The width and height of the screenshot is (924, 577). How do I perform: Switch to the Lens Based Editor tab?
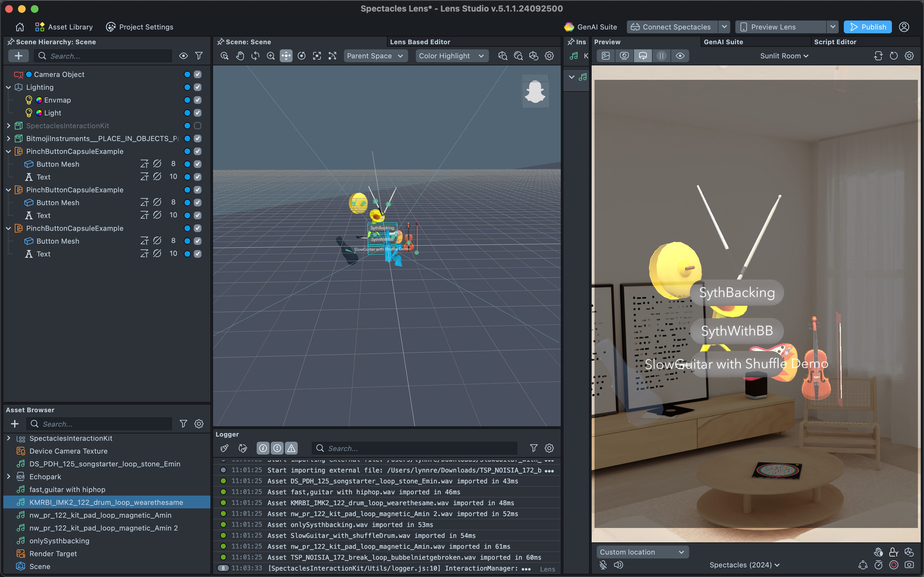pos(420,42)
